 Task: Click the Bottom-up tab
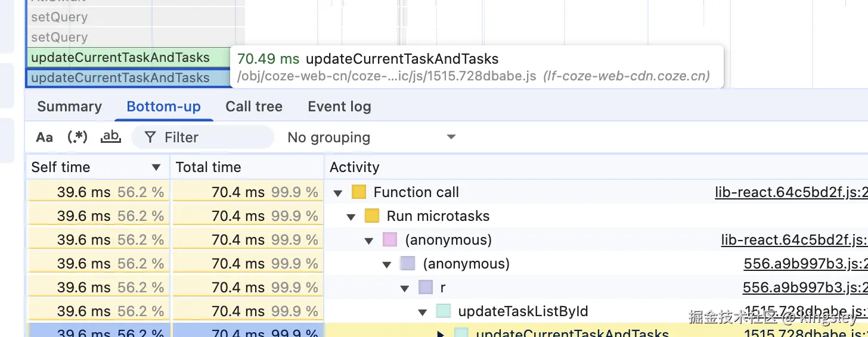(x=163, y=107)
